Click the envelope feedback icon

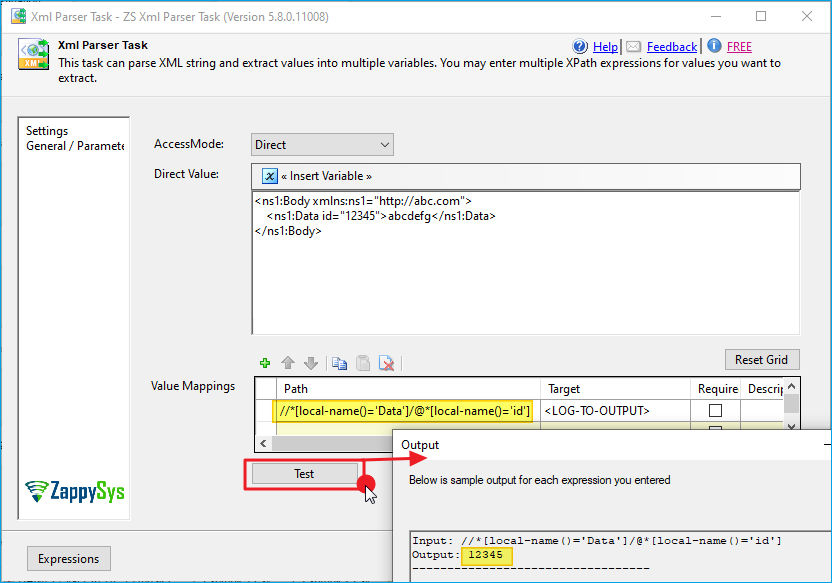click(633, 46)
